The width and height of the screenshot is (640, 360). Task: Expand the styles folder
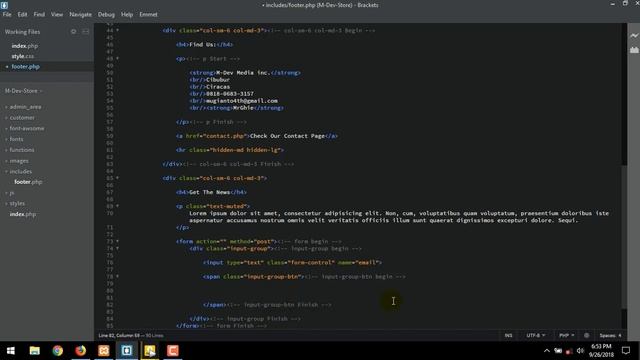point(7,203)
